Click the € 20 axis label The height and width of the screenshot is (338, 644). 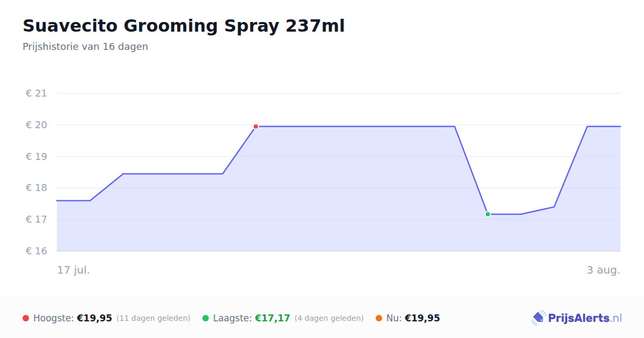pyautogui.click(x=36, y=125)
